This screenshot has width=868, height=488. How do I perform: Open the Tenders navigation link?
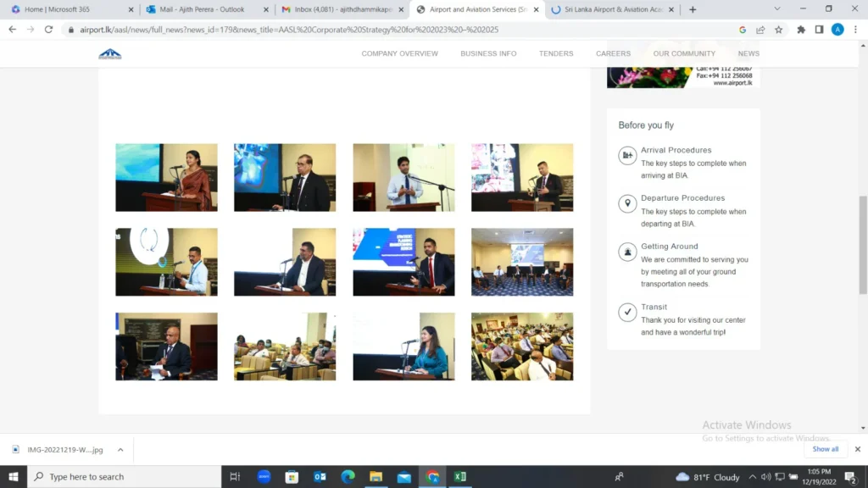556,53
